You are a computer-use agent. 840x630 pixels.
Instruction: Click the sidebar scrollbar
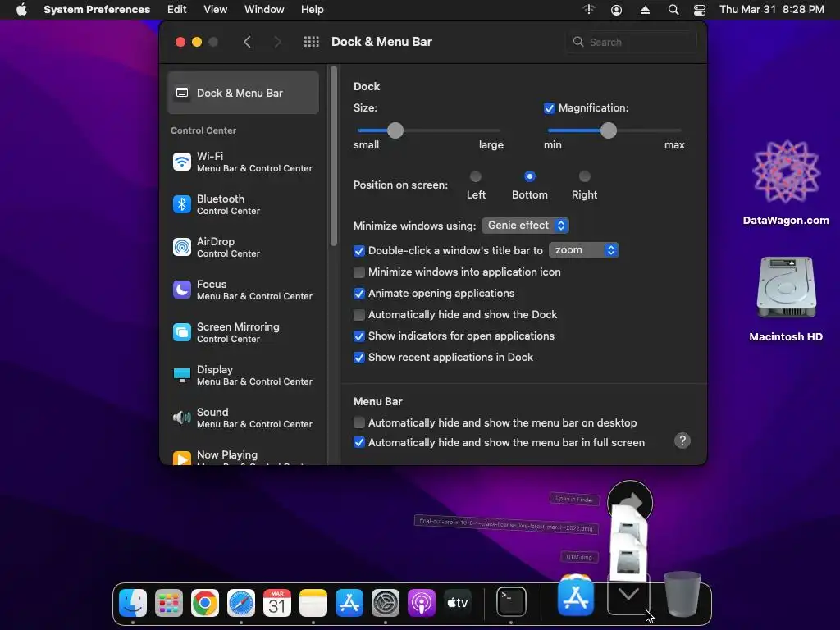click(x=334, y=155)
